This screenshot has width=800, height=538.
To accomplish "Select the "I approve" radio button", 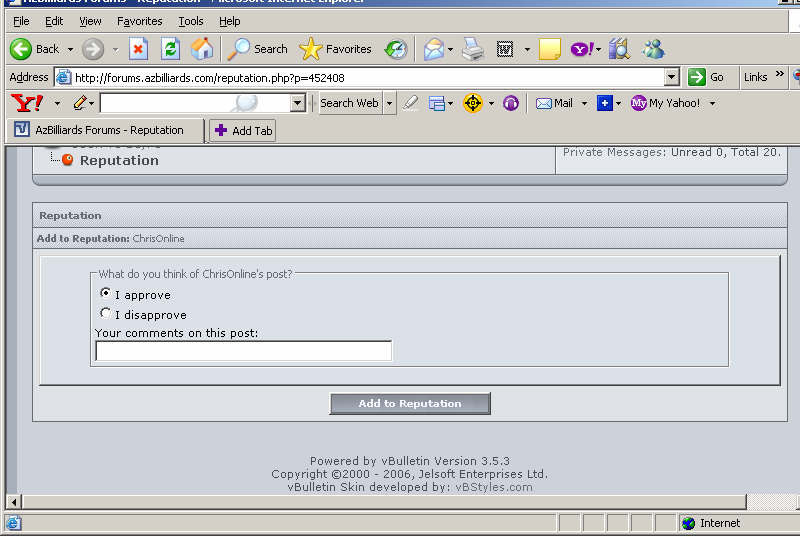I will [x=106, y=294].
